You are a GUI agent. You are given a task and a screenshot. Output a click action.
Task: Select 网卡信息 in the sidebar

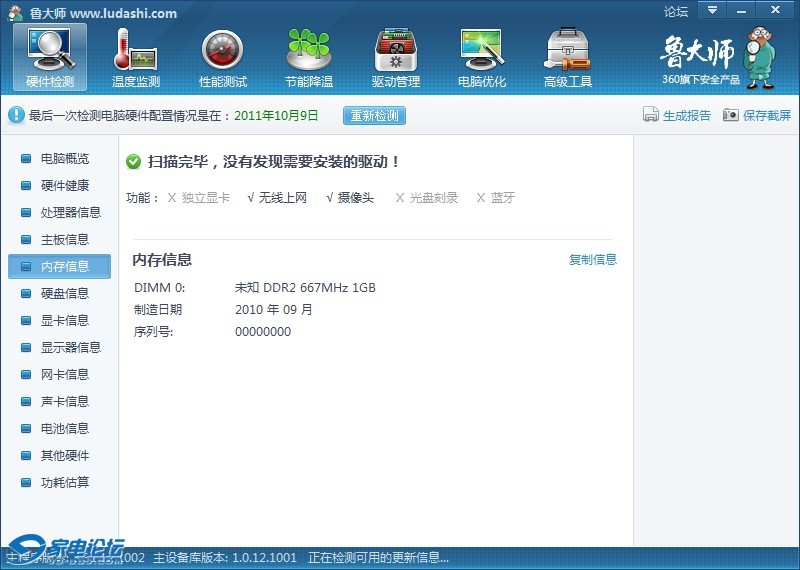click(64, 375)
